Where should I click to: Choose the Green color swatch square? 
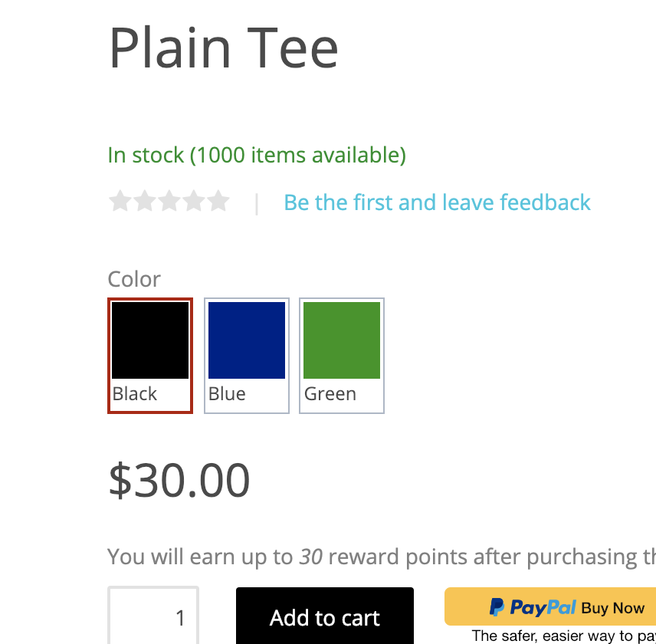tap(342, 340)
